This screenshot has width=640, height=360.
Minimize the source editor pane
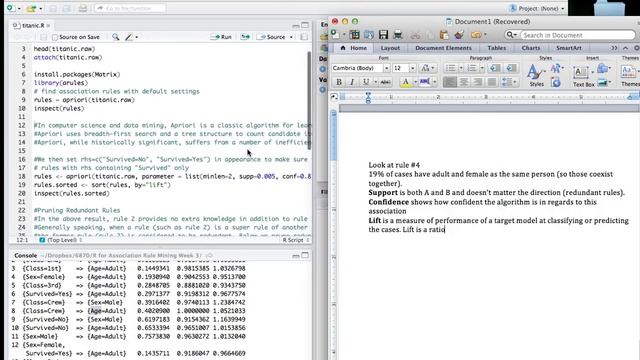(296, 26)
